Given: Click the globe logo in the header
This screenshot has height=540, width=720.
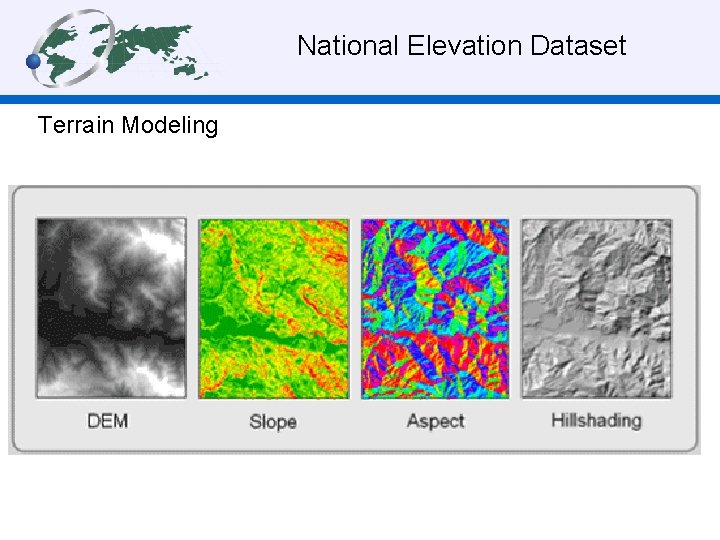Looking at the screenshot, I should point(117,49).
